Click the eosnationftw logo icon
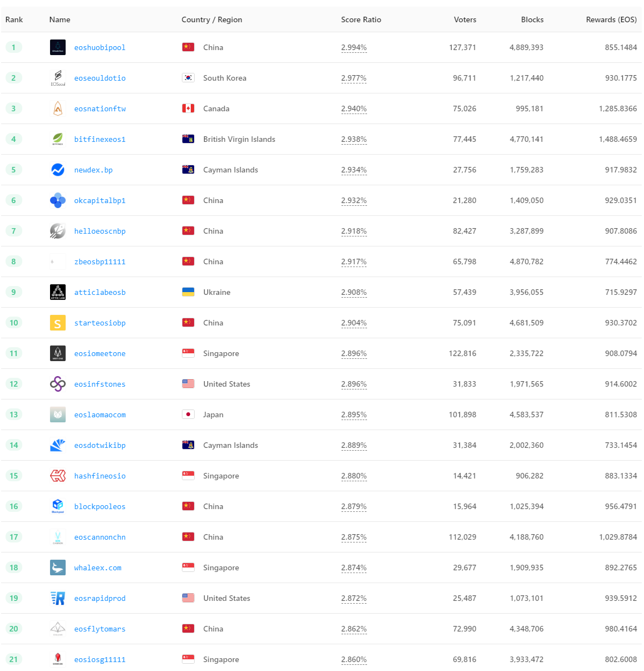 [x=58, y=108]
